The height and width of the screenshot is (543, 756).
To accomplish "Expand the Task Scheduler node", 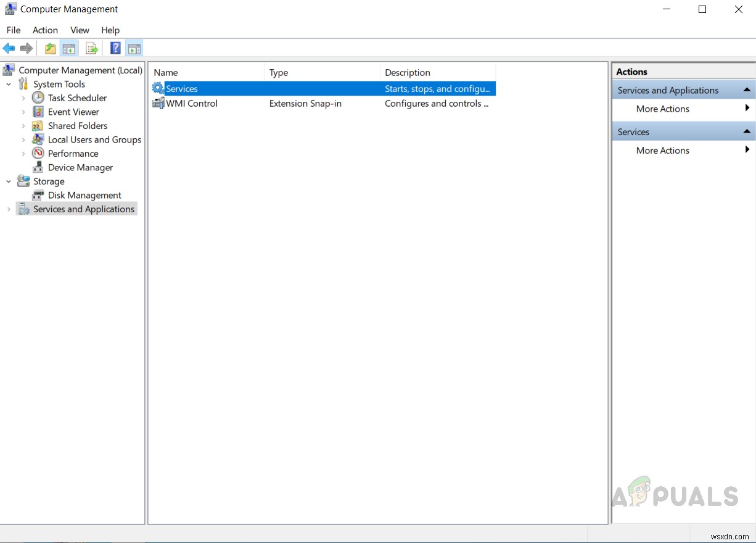I will coord(23,97).
